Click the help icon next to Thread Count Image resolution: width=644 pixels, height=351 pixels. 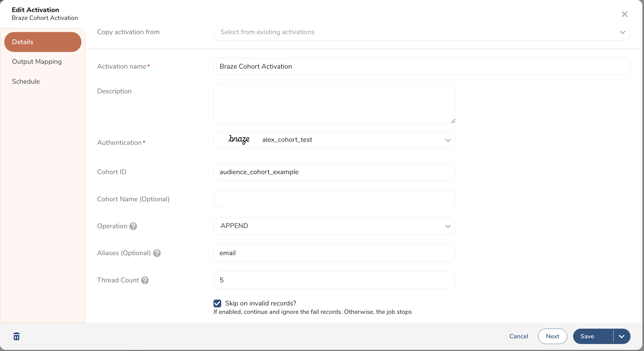coord(145,280)
